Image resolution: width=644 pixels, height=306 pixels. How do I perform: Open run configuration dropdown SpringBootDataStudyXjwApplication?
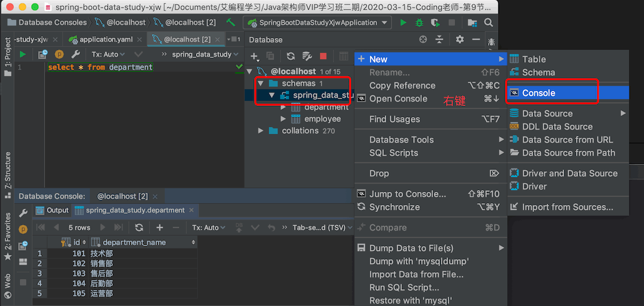[318, 22]
